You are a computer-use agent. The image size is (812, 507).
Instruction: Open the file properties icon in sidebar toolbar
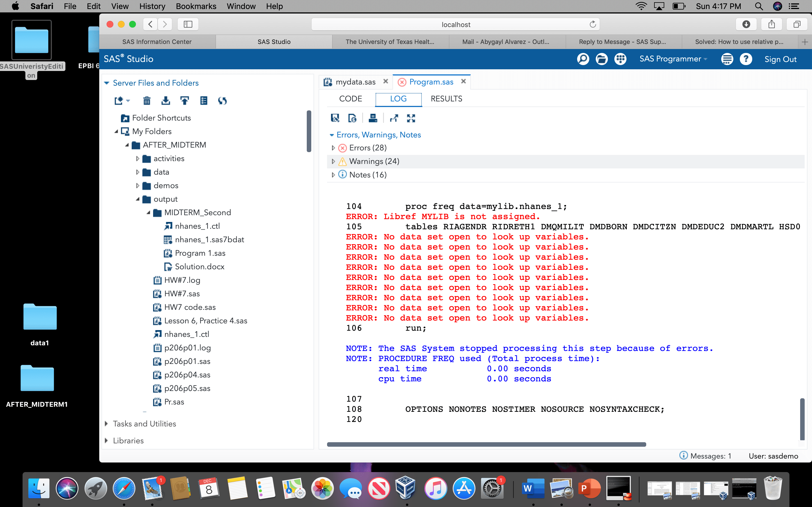coord(204,100)
